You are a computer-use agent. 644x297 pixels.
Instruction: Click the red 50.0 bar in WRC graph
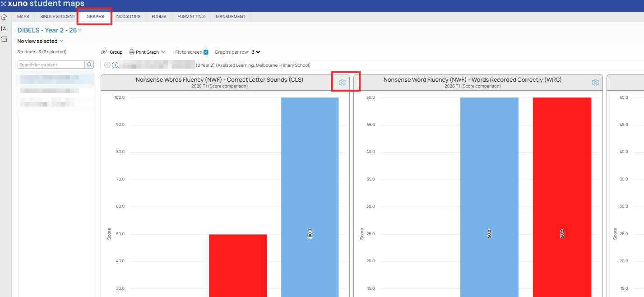(562, 197)
